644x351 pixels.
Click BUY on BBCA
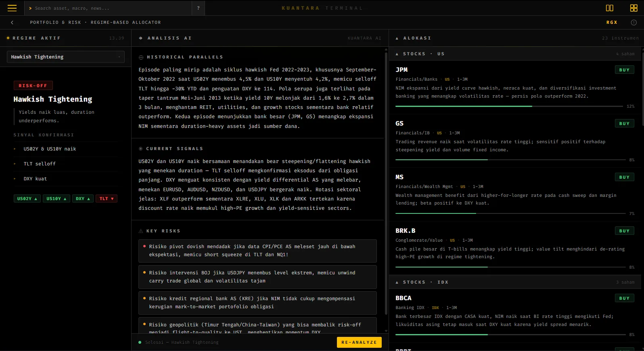(624, 298)
